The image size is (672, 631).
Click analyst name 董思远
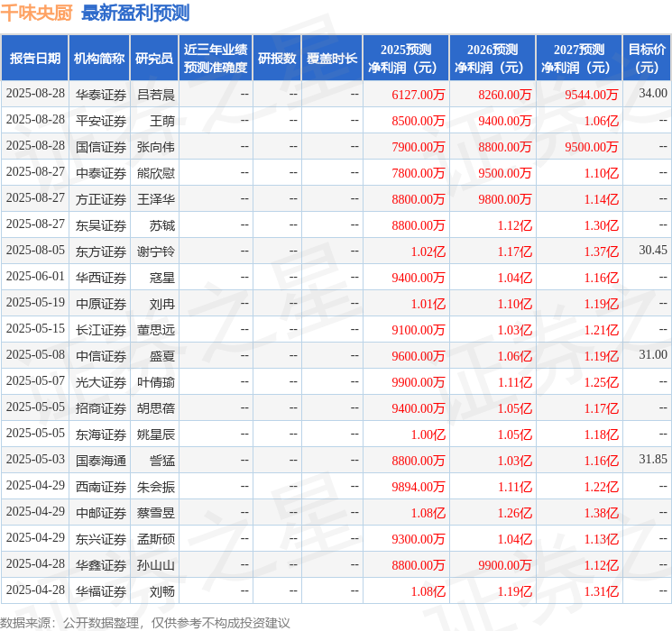pos(156,330)
